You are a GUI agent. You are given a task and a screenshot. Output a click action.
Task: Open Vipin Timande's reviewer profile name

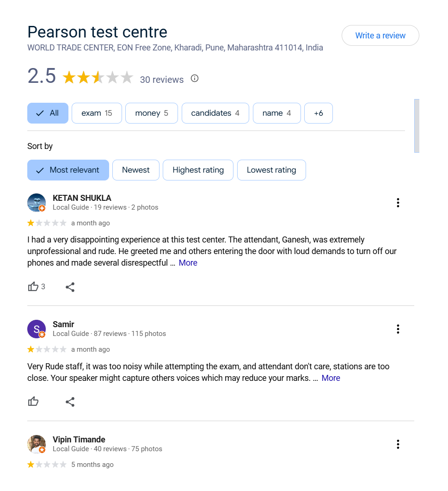[x=79, y=440]
